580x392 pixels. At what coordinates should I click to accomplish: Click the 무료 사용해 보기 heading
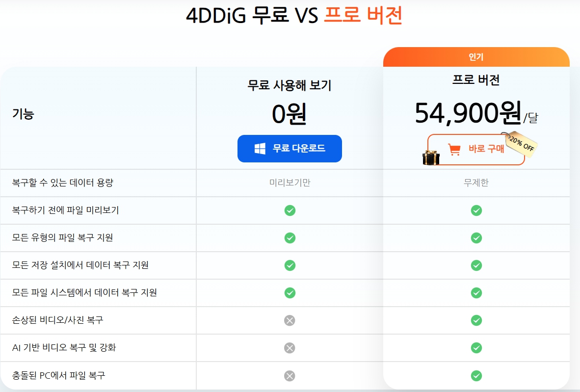[x=290, y=85]
